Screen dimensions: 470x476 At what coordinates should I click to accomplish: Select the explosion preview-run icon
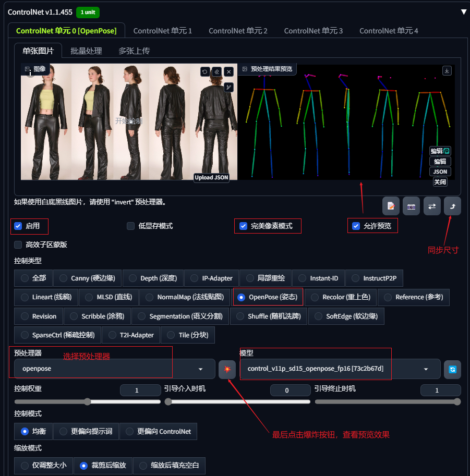click(x=226, y=369)
